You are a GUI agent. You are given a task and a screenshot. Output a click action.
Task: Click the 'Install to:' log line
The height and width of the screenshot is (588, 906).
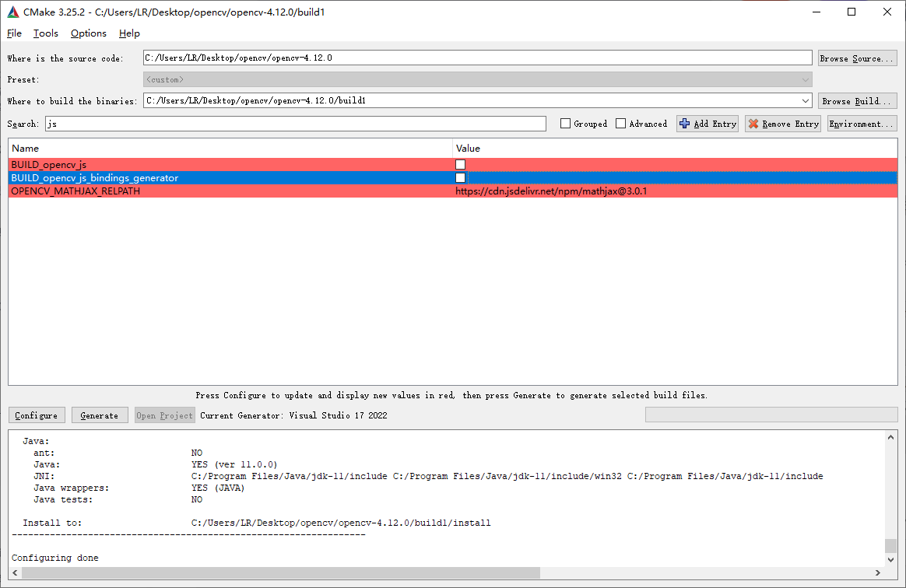point(257,523)
